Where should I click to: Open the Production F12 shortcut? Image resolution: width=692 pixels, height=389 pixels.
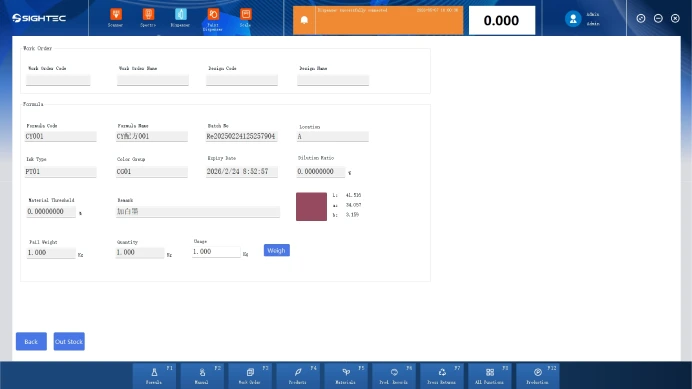[x=538, y=375]
